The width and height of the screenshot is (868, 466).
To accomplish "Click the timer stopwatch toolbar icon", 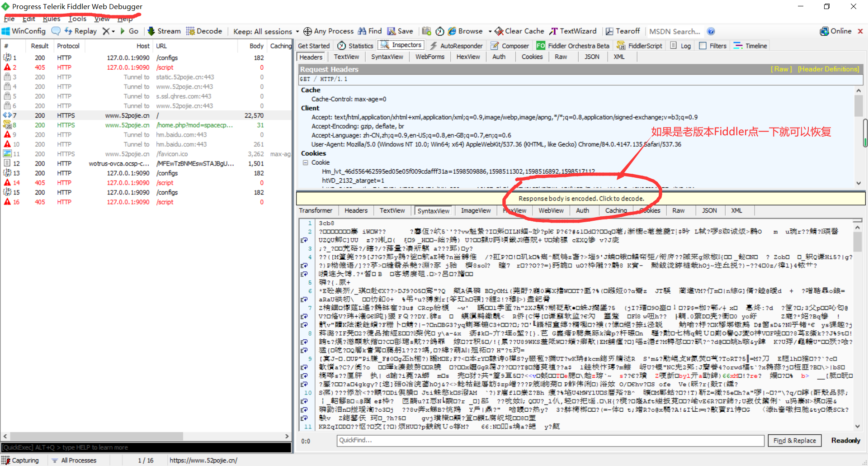I will (x=440, y=31).
